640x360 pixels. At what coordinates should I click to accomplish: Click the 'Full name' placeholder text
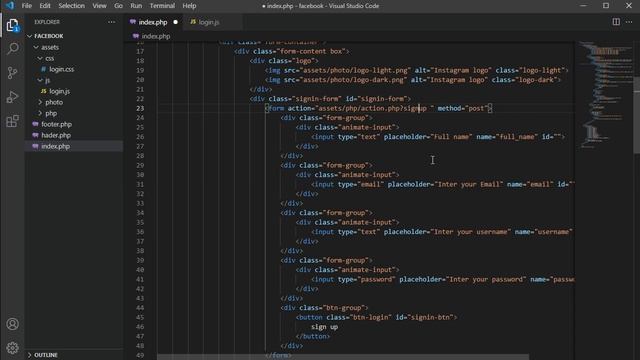click(452, 137)
